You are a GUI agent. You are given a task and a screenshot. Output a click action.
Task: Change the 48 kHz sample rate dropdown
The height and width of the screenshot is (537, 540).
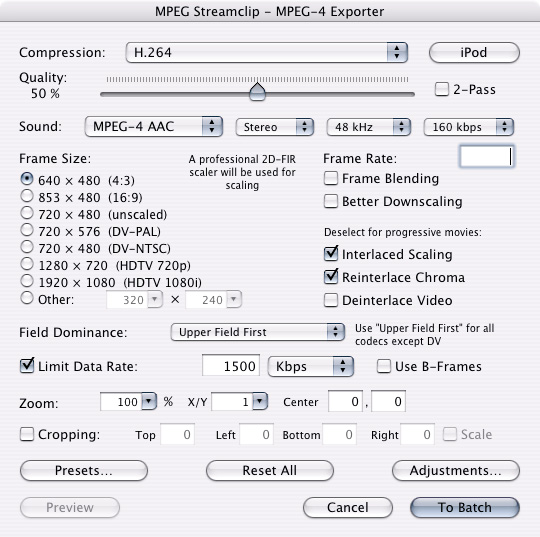[368, 127]
